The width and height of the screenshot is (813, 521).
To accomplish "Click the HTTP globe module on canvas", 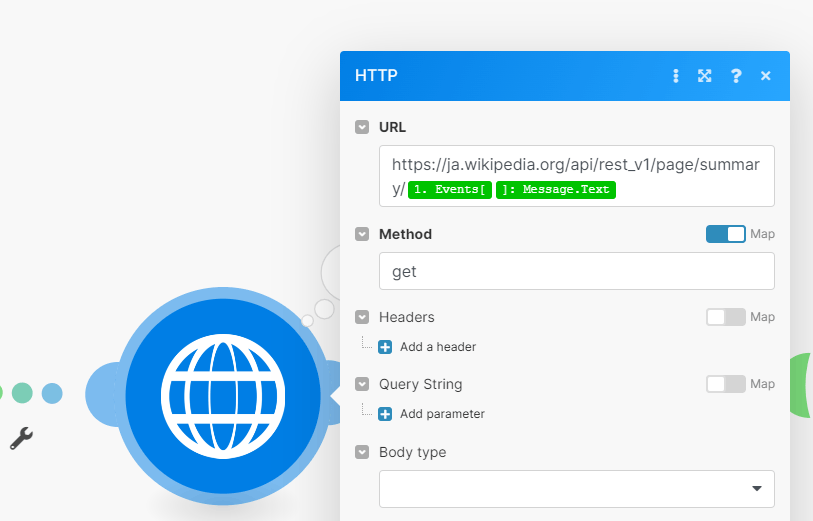I will (x=223, y=396).
